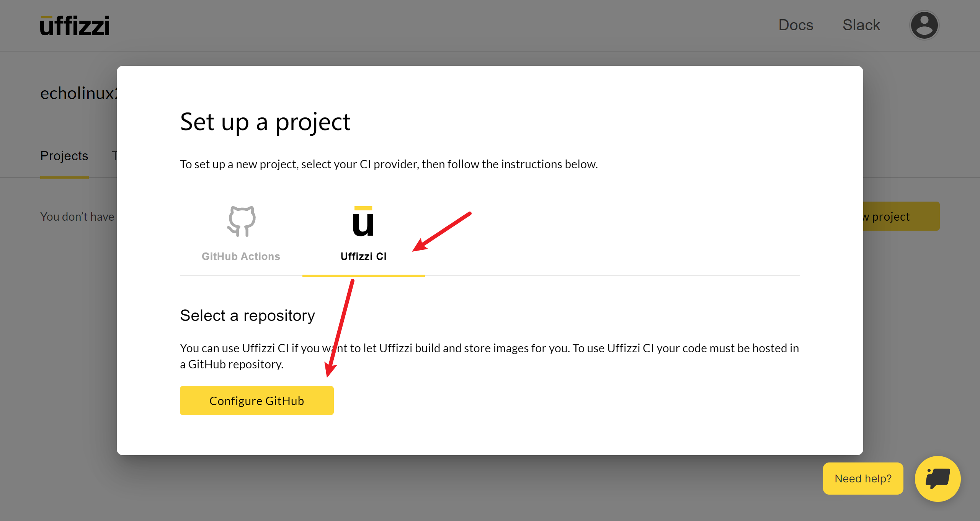Screen dimensions: 980x521
Task: Open the user account avatar menu
Action: click(x=924, y=26)
